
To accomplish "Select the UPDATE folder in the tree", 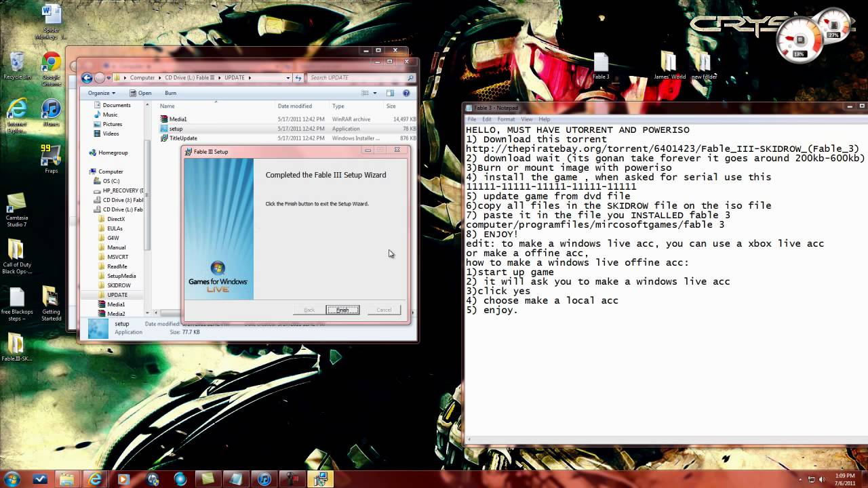I will [x=117, y=295].
